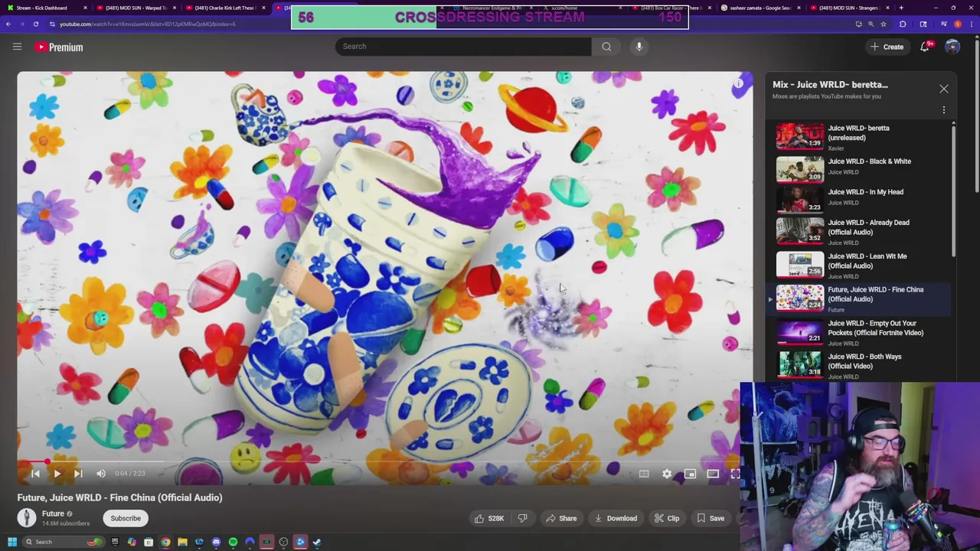Open the browser extensions puzzle icon
Viewport: 980px width, 551px height.
click(x=903, y=24)
